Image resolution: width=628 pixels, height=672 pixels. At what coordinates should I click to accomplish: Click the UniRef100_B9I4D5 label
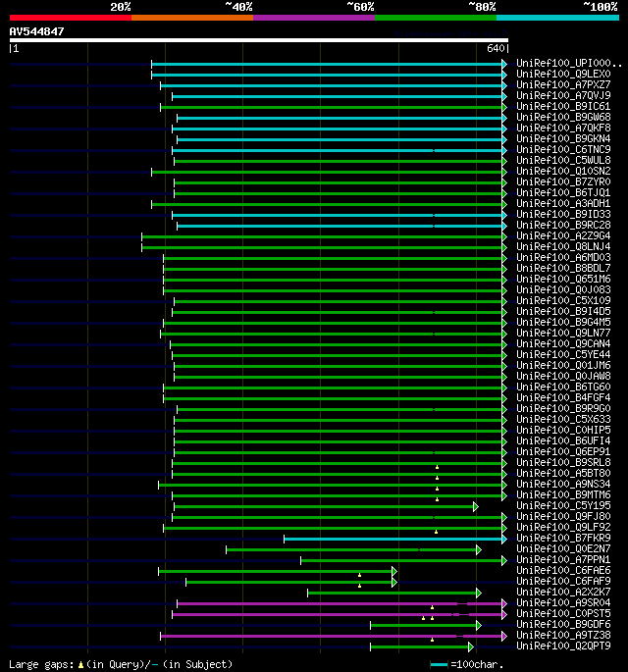(563, 311)
